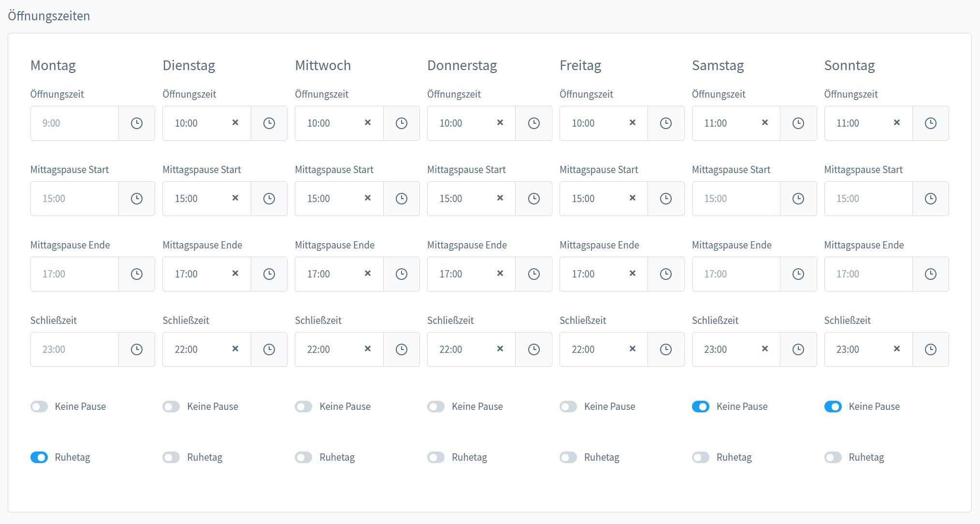Open clock picker for Montag Mittagspause Start
This screenshot has height=524, width=980.
tap(137, 199)
